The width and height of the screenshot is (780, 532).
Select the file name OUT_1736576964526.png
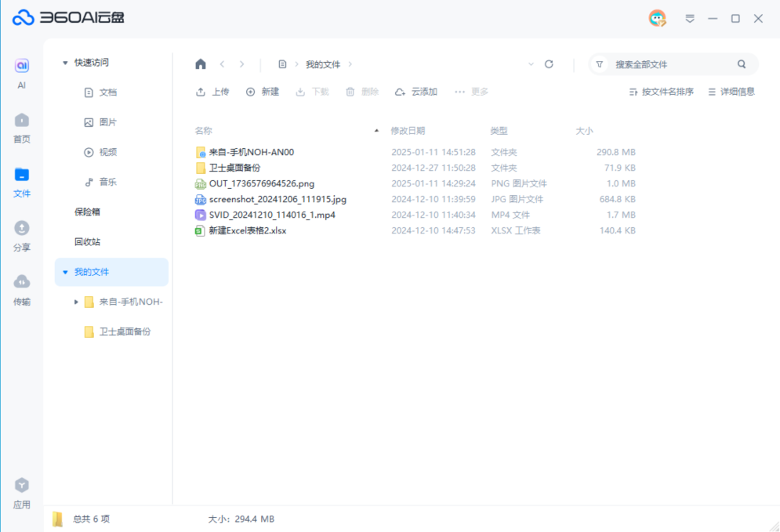tap(262, 184)
